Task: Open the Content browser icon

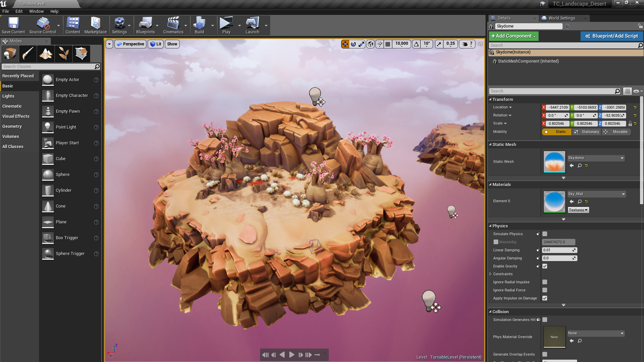Action: (72, 25)
